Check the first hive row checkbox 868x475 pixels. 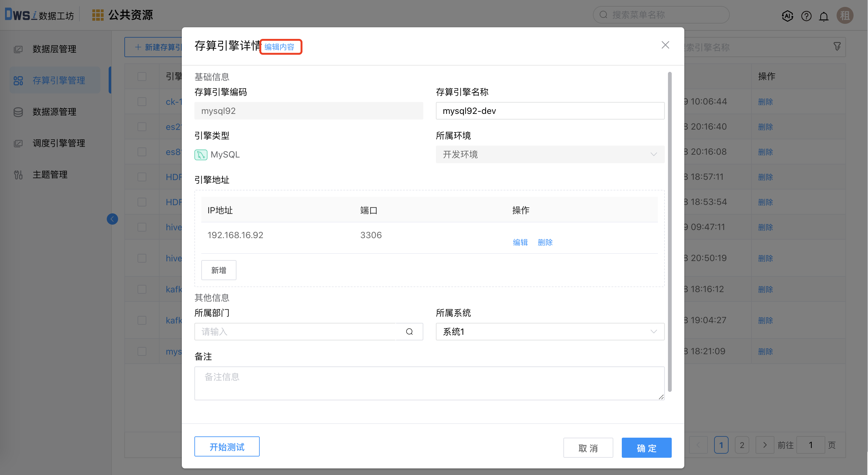coord(142,227)
